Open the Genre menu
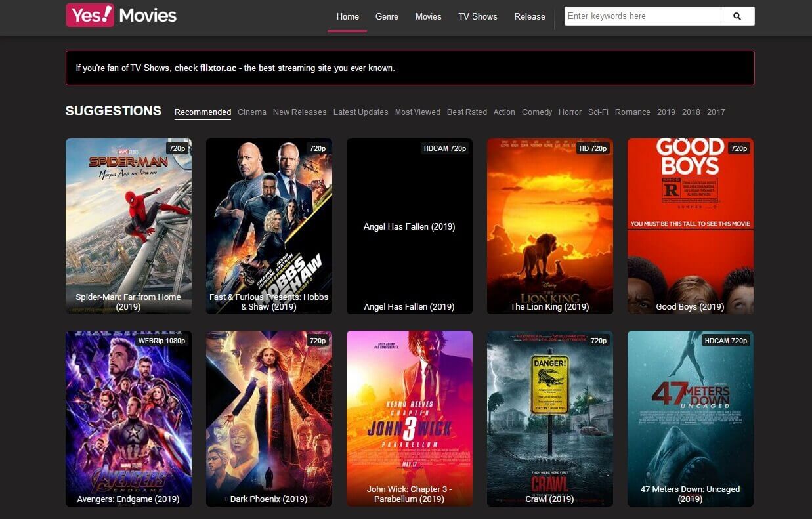This screenshot has height=519, width=812. (x=387, y=16)
